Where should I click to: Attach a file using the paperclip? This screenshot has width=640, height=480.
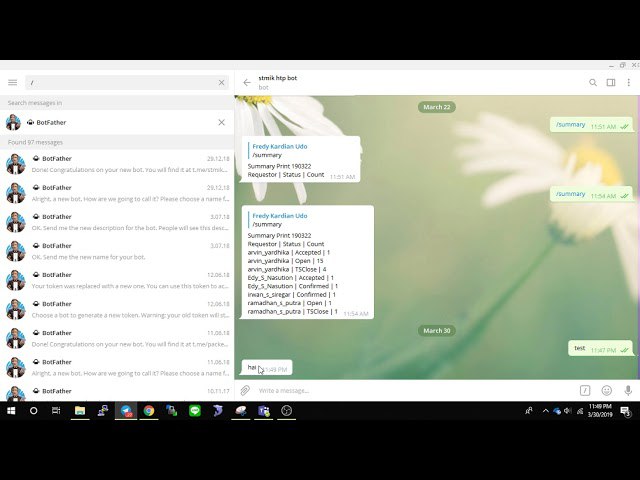pyautogui.click(x=245, y=391)
